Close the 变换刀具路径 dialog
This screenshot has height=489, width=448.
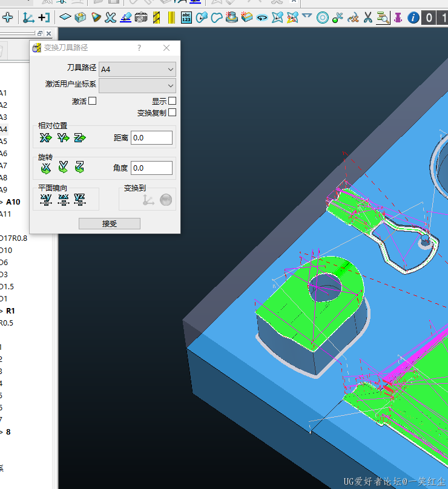[x=166, y=48]
